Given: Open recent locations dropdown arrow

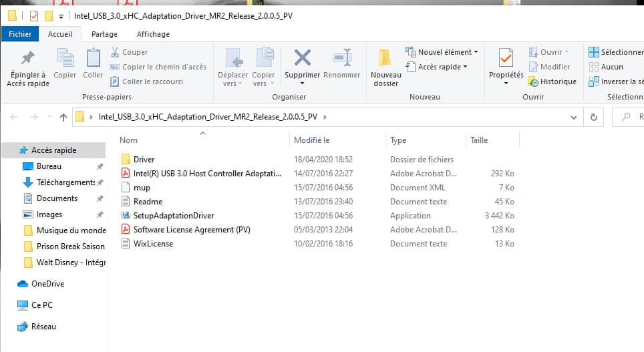Looking at the screenshot, I should [x=49, y=117].
